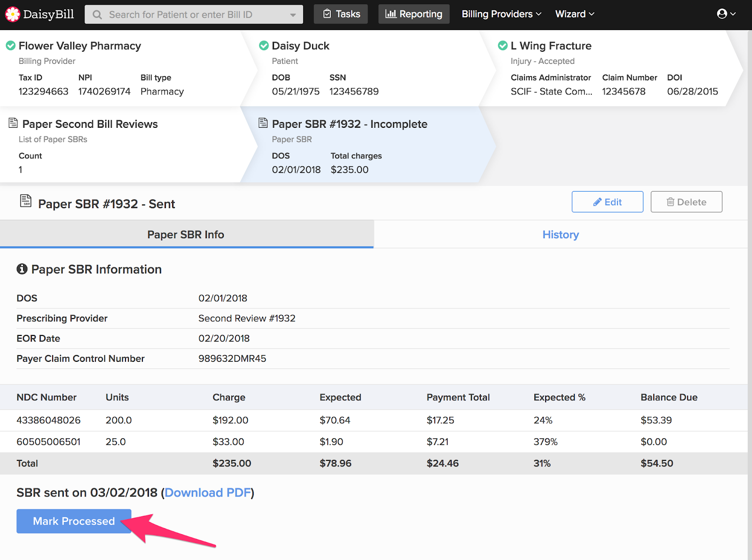Click the DaisyBill flower logo icon
The image size is (752, 560).
pos(13,14)
